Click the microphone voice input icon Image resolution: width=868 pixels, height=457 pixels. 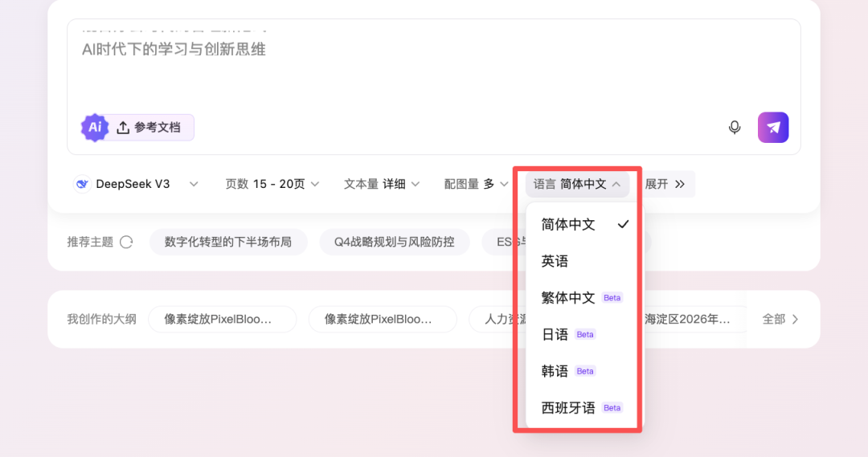click(735, 127)
